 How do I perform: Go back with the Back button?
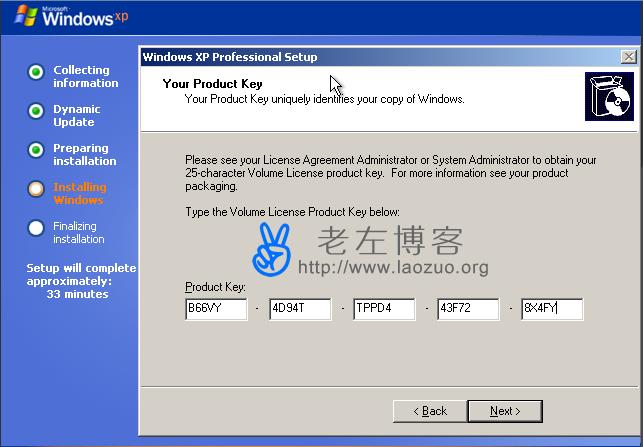[430, 411]
